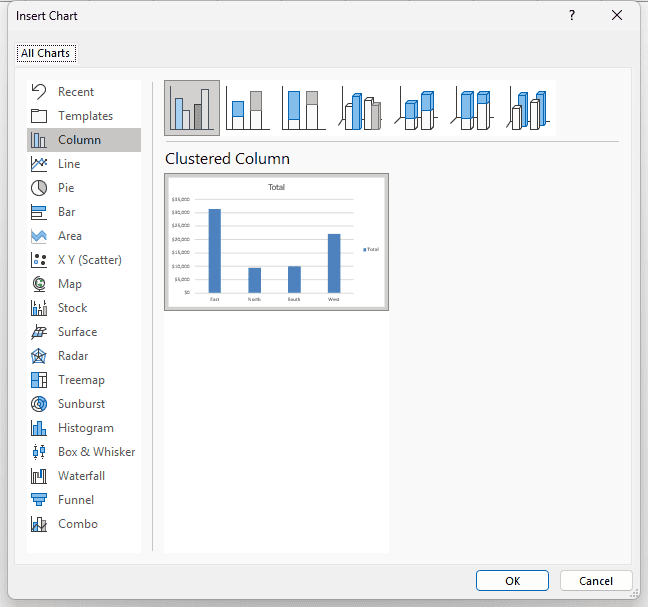This screenshot has height=607, width=648.
Task: Choose the Radar chart category
Action: 84,356
